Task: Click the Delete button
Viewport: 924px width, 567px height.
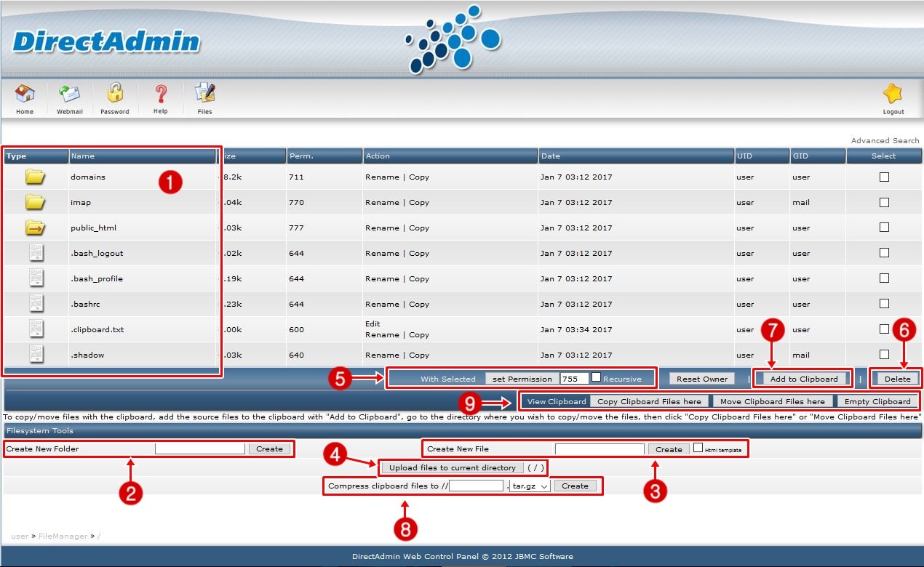Action: [x=897, y=379]
